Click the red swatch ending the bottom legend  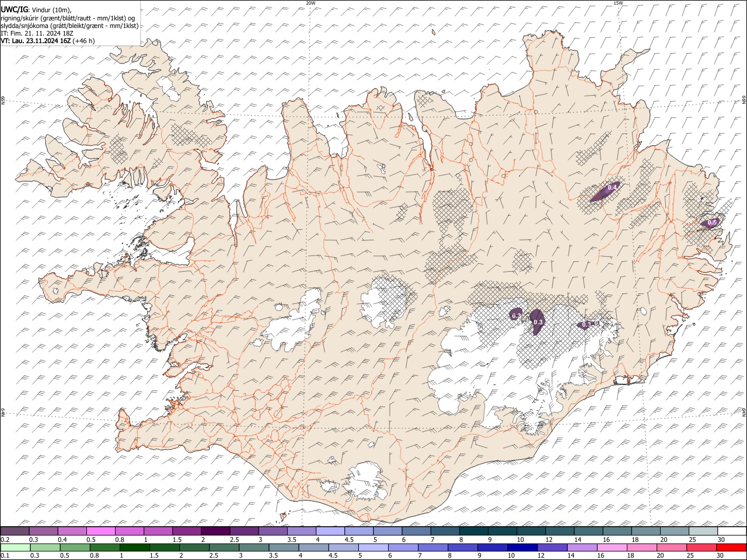pyautogui.click(x=731, y=547)
